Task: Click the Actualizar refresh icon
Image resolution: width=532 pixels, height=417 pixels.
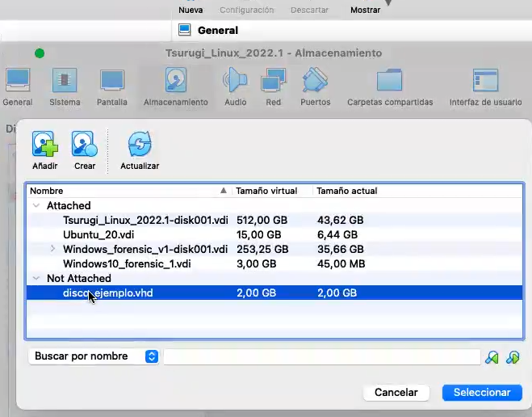Action: click(140, 144)
